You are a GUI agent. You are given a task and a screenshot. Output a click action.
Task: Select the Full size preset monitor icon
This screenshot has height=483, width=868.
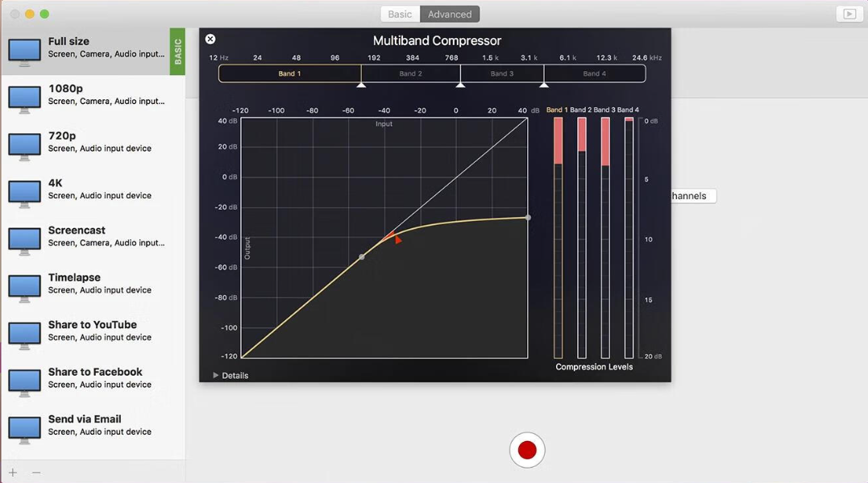24,52
